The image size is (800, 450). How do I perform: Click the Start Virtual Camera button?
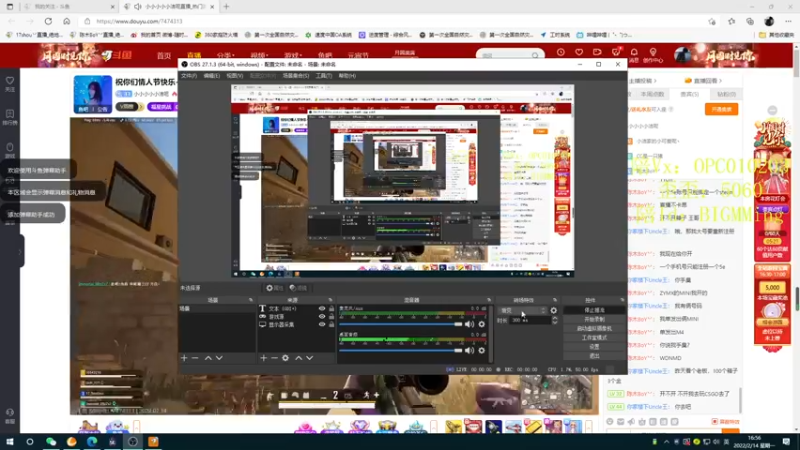point(594,329)
